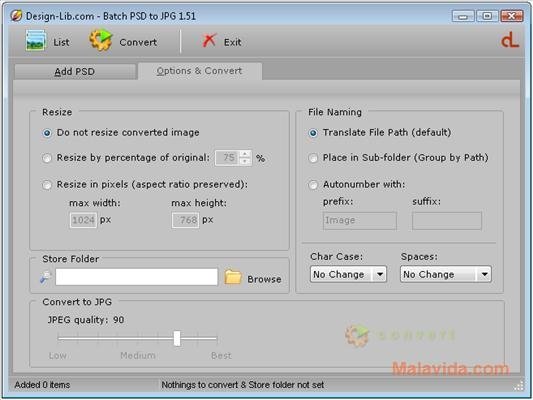The height and width of the screenshot is (400, 533).
Task: Open the Char Case dropdown
Action: 348,274
